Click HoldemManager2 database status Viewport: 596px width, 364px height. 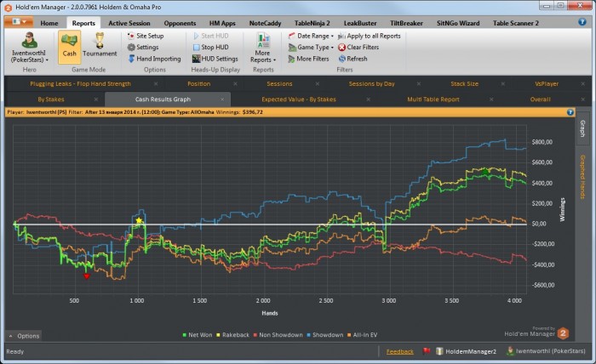(x=466, y=351)
